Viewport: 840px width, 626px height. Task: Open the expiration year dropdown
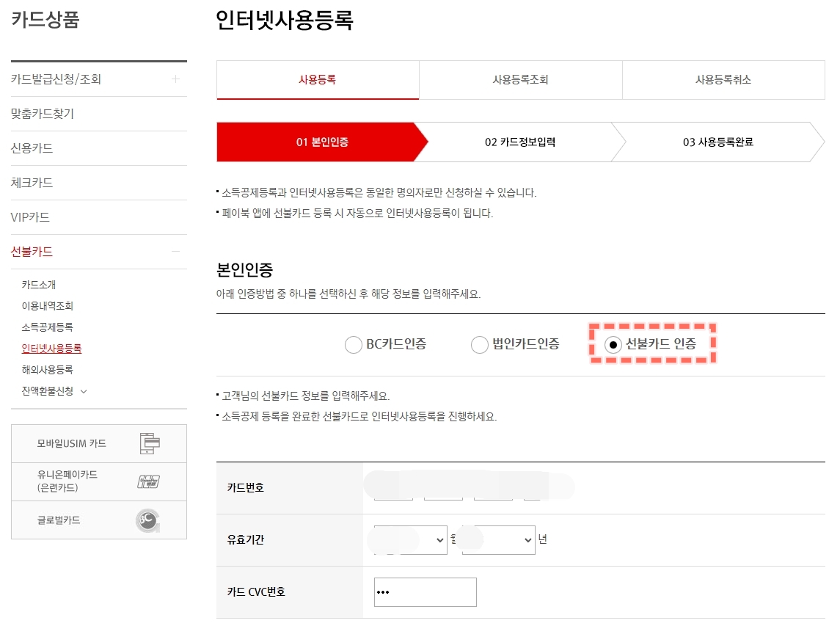point(497,539)
